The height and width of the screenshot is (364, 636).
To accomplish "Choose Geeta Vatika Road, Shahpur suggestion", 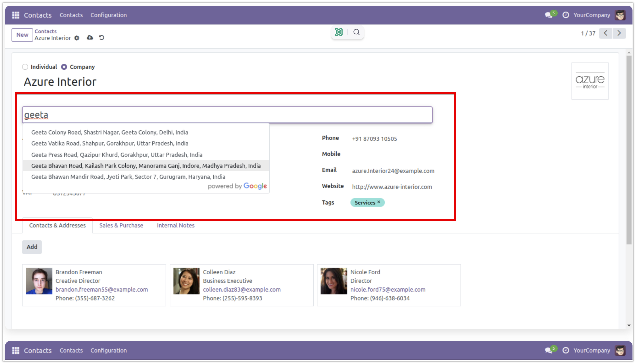I will pos(146,143).
